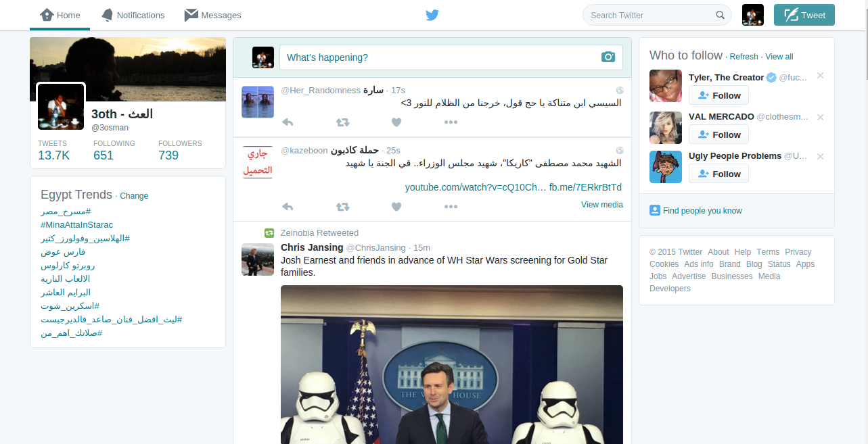
Task: Open the Notifications tab
Action: pos(133,15)
